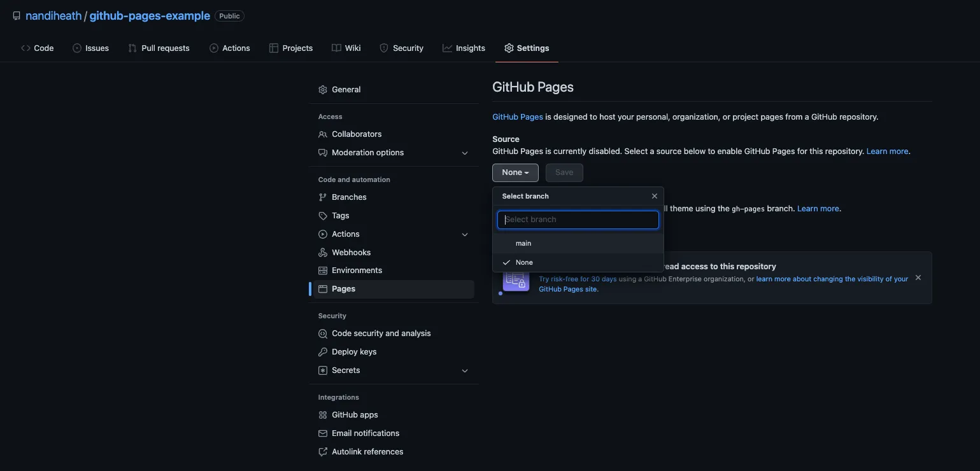
Task: Select the main branch from the list
Action: click(x=523, y=243)
